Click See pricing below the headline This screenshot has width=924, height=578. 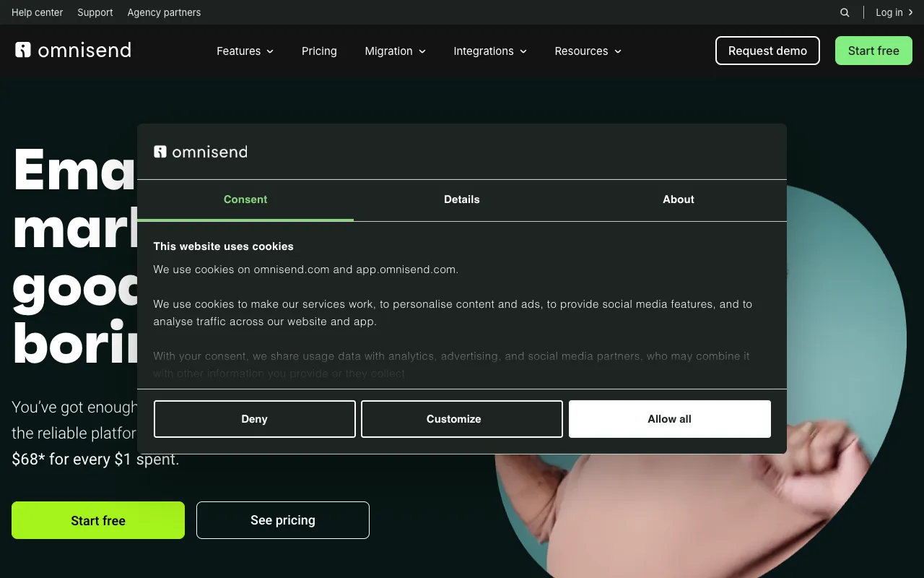pyautogui.click(x=282, y=520)
